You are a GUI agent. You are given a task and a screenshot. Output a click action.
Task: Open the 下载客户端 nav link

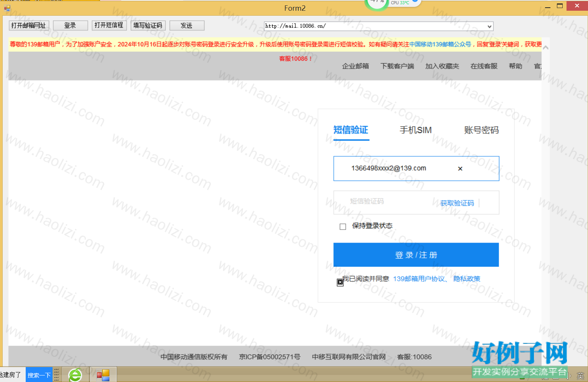click(397, 66)
